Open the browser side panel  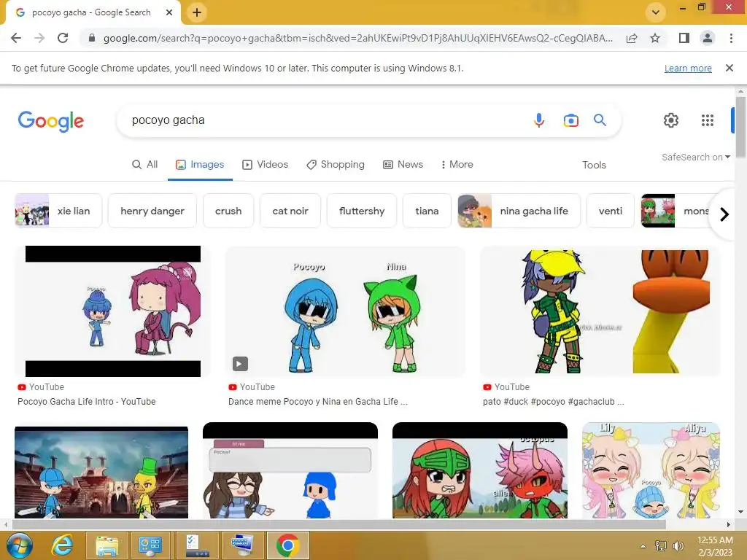coord(684,38)
